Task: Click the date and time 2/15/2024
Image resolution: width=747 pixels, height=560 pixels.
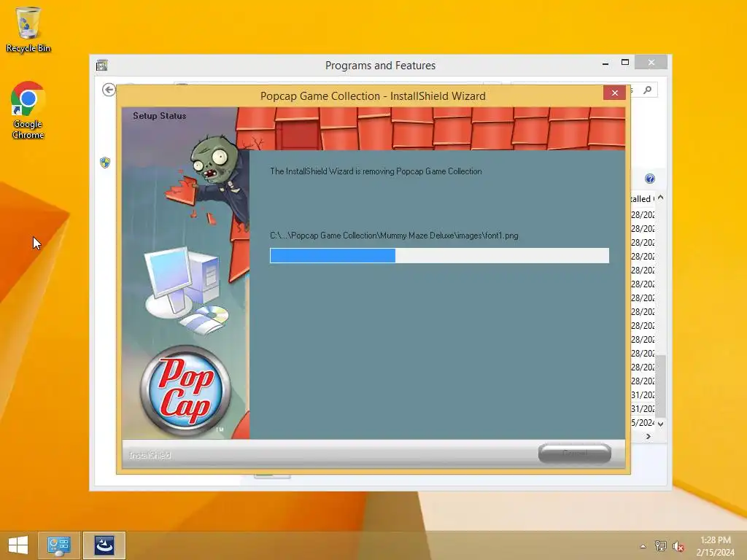Action: point(715,553)
